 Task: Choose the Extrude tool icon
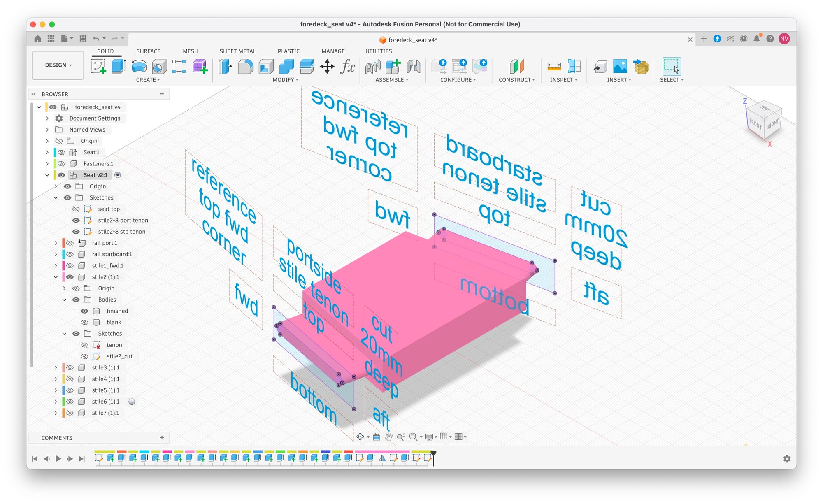pos(119,66)
